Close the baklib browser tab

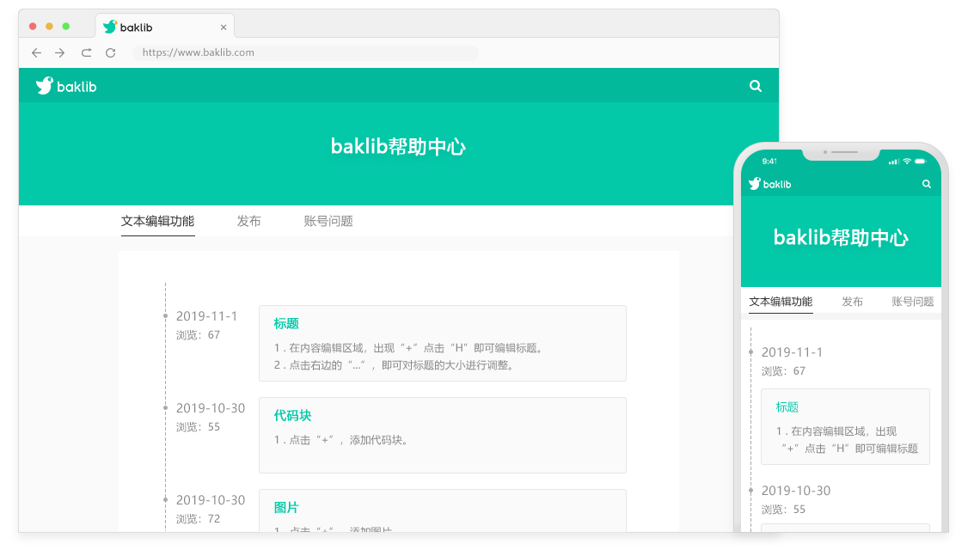pyautogui.click(x=224, y=27)
